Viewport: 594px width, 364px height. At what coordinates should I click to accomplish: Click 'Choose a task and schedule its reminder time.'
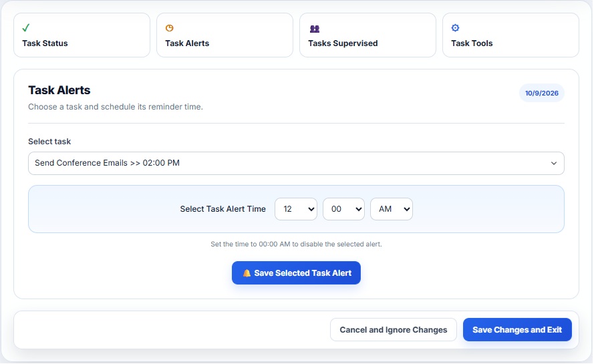(x=116, y=107)
